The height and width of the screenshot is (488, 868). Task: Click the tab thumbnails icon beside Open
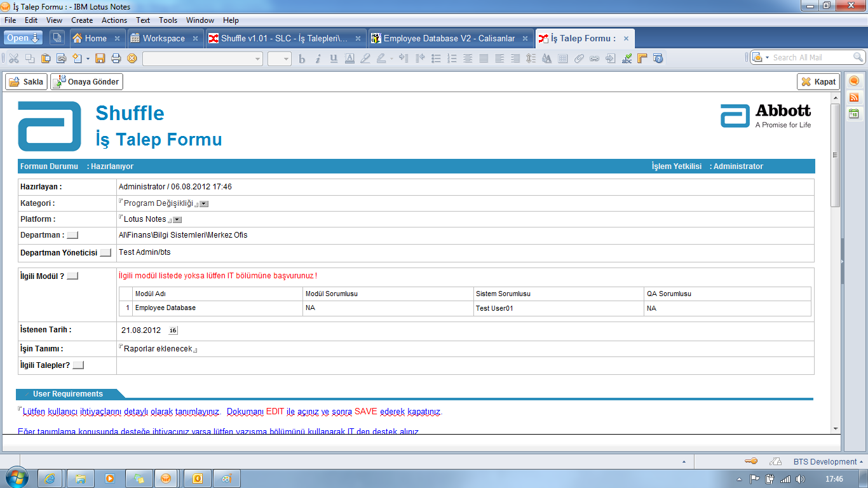57,38
